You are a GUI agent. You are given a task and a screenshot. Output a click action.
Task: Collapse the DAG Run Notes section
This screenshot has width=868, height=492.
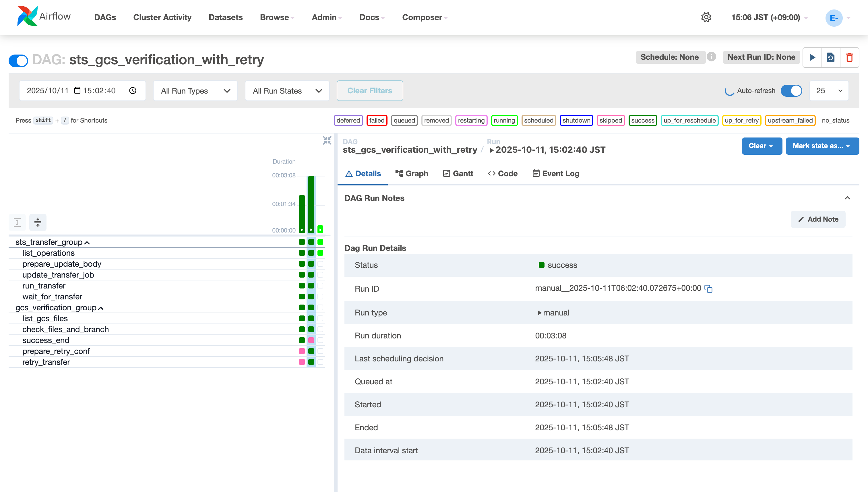(x=847, y=198)
